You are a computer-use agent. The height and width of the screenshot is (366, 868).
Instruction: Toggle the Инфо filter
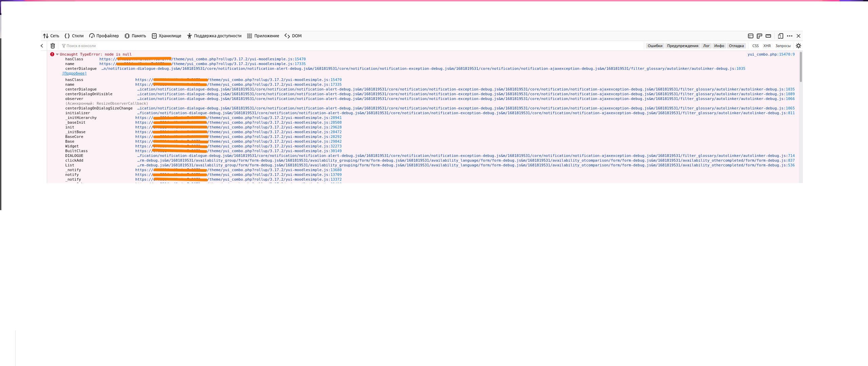(x=719, y=46)
